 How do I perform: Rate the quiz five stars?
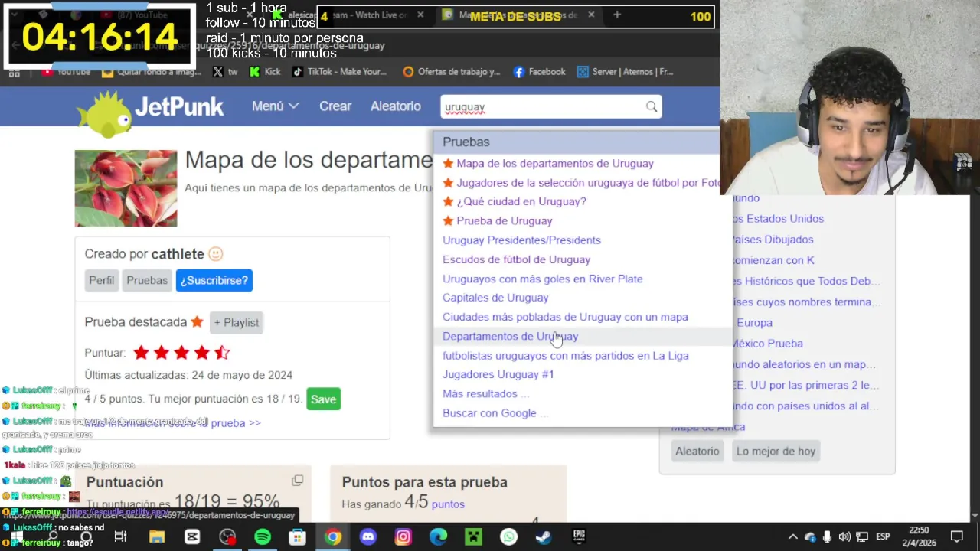[x=221, y=353]
